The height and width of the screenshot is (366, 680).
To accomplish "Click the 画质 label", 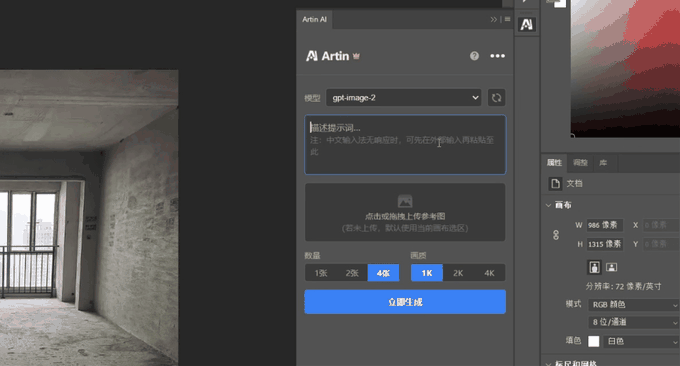I will point(418,255).
